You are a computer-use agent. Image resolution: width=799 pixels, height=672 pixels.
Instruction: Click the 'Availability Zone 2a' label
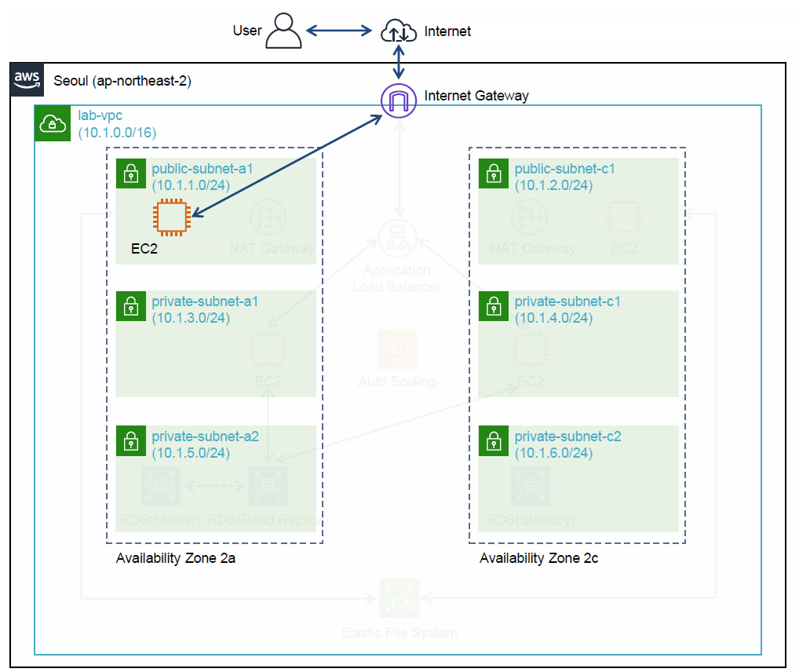click(x=176, y=558)
